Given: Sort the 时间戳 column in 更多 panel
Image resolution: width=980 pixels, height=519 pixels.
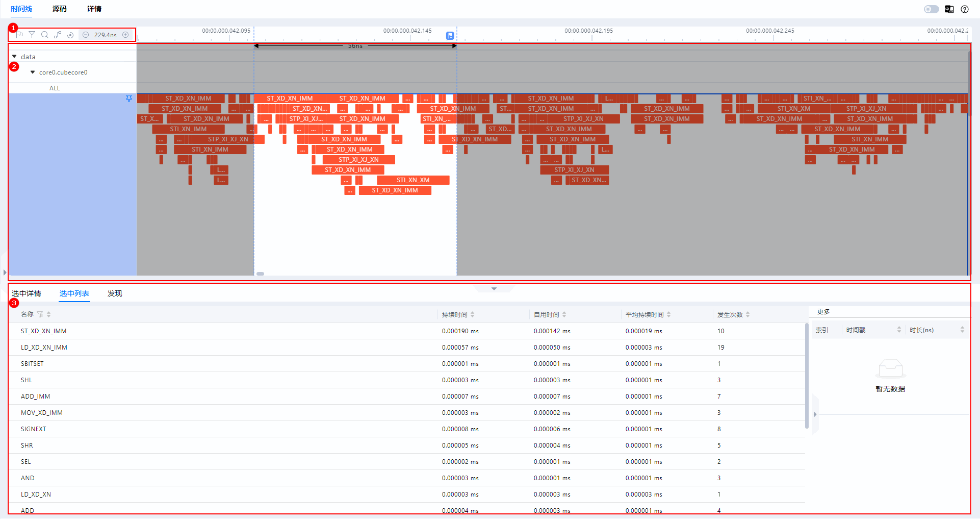Looking at the screenshot, I should coord(899,330).
